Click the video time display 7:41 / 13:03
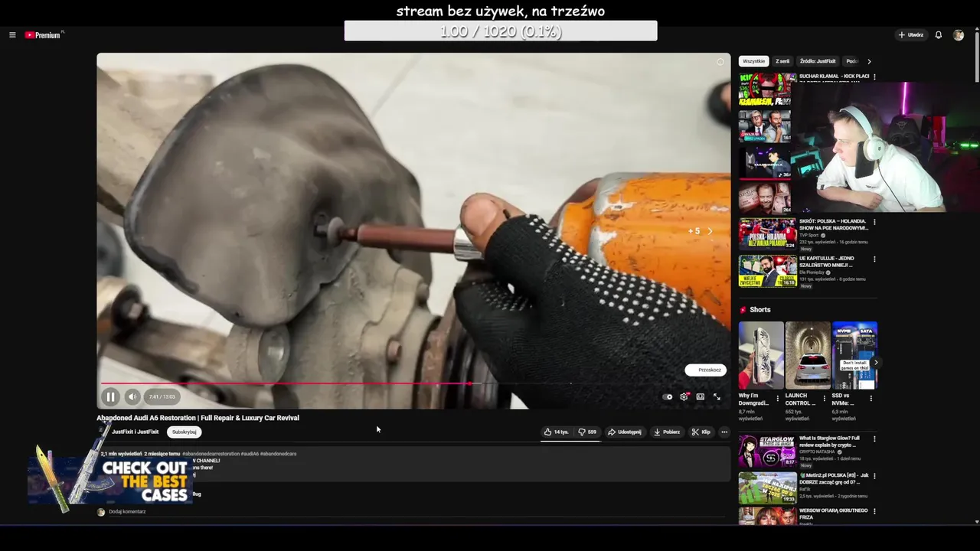Image resolution: width=980 pixels, height=551 pixels. 162,396
